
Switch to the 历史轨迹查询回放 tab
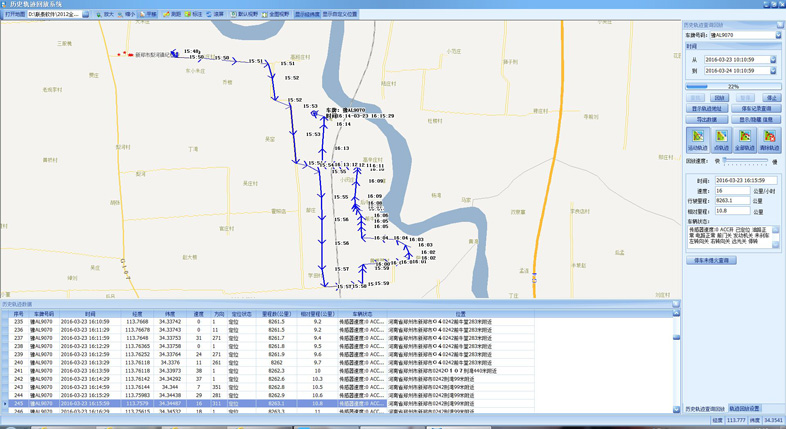705,409
